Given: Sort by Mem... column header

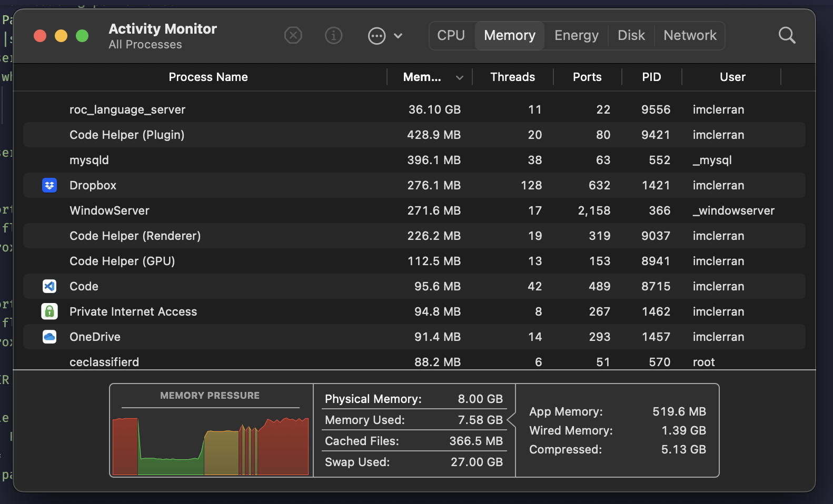Looking at the screenshot, I should point(422,77).
